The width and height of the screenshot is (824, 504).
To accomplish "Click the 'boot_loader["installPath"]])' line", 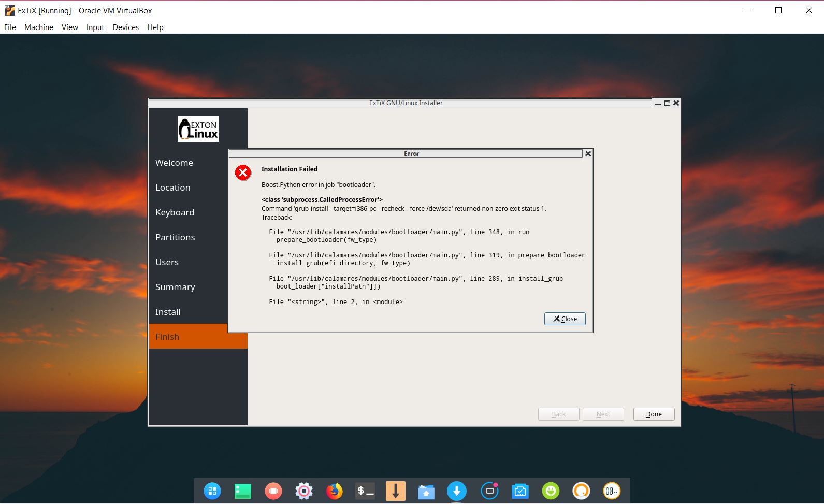I will tap(328, 286).
